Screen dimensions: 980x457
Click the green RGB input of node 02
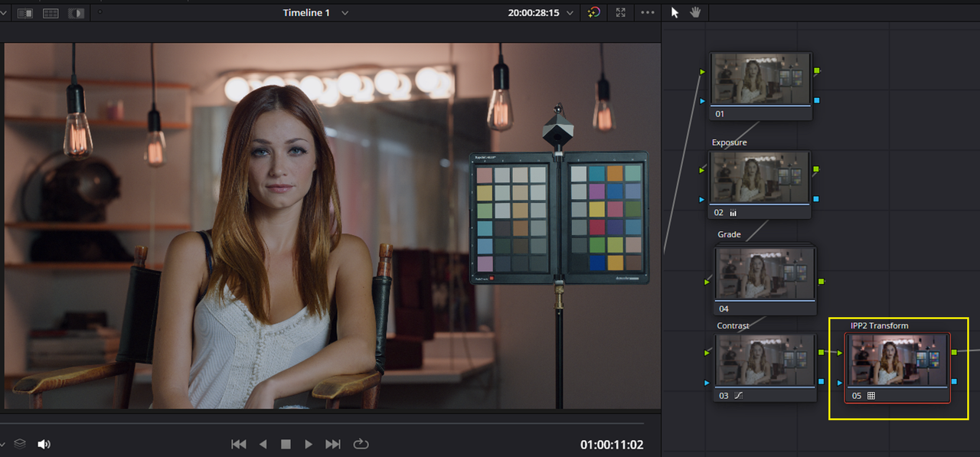[x=702, y=169]
